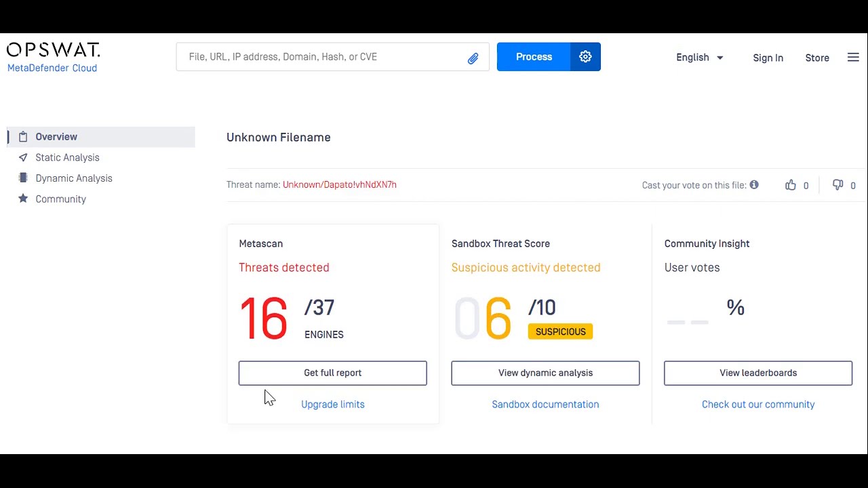Click the Threats detected text
This screenshot has height=488, width=868.
tap(284, 268)
